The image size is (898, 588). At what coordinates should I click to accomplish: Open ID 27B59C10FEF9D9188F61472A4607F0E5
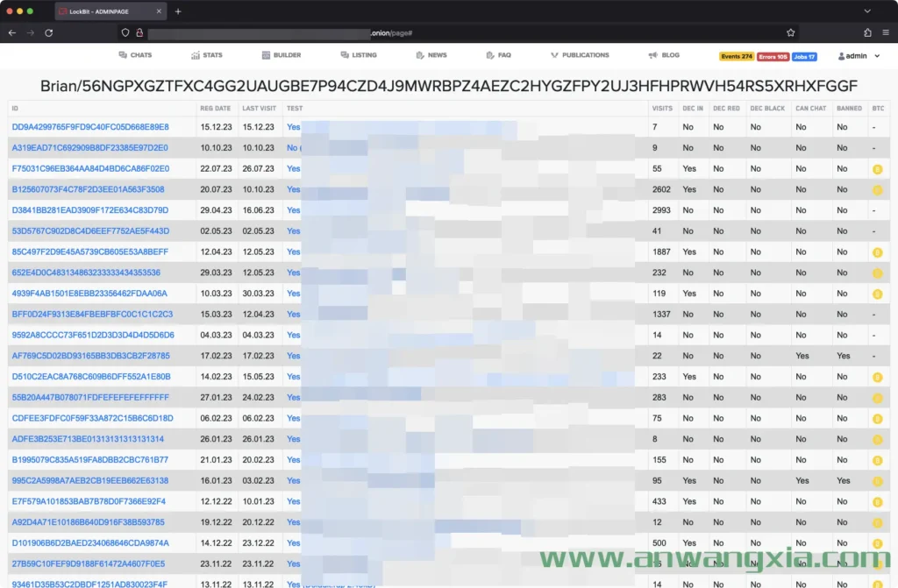[89, 564]
